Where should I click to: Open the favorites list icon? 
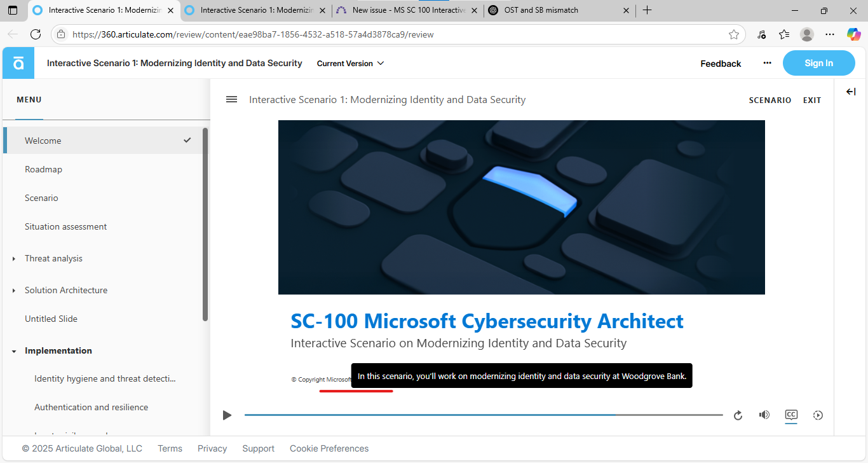784,34
